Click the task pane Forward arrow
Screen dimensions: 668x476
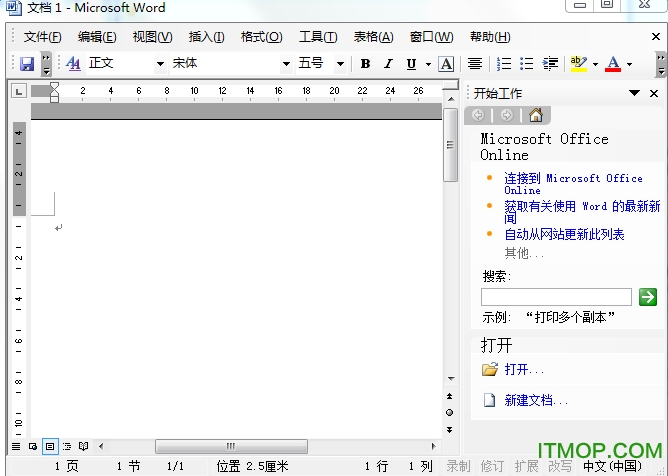[x=507, y=115]
